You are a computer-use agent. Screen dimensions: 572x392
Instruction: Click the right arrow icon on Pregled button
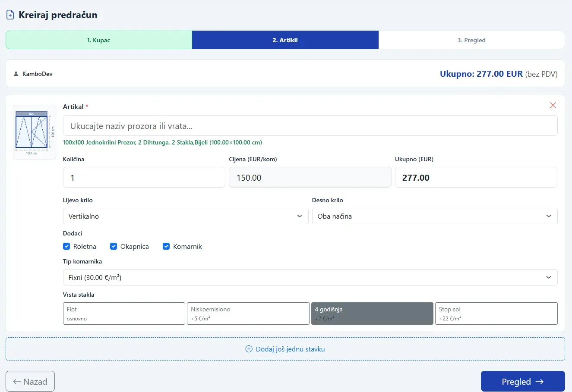pyautogui.click(x=540, y=382)
